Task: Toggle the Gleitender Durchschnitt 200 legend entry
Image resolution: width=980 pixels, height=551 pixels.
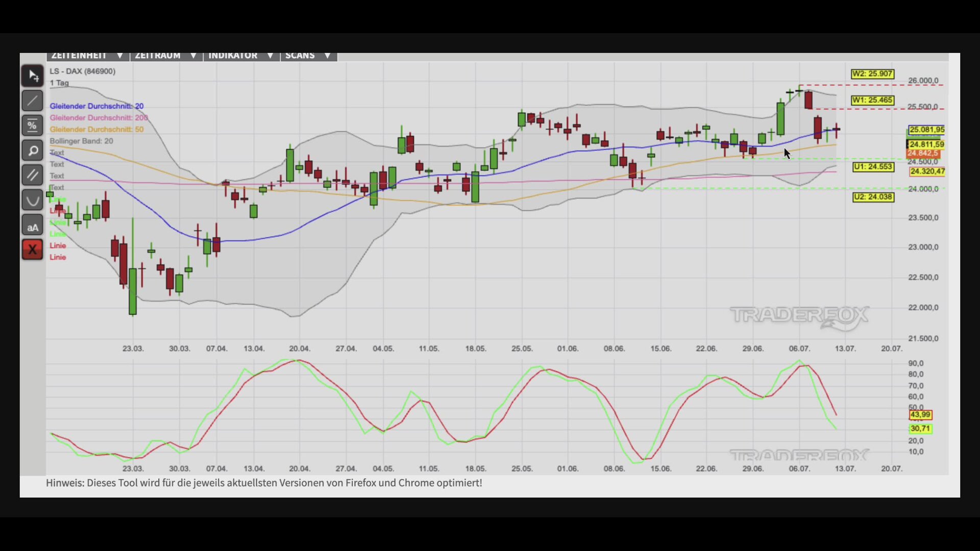Action: coord(99,118)
